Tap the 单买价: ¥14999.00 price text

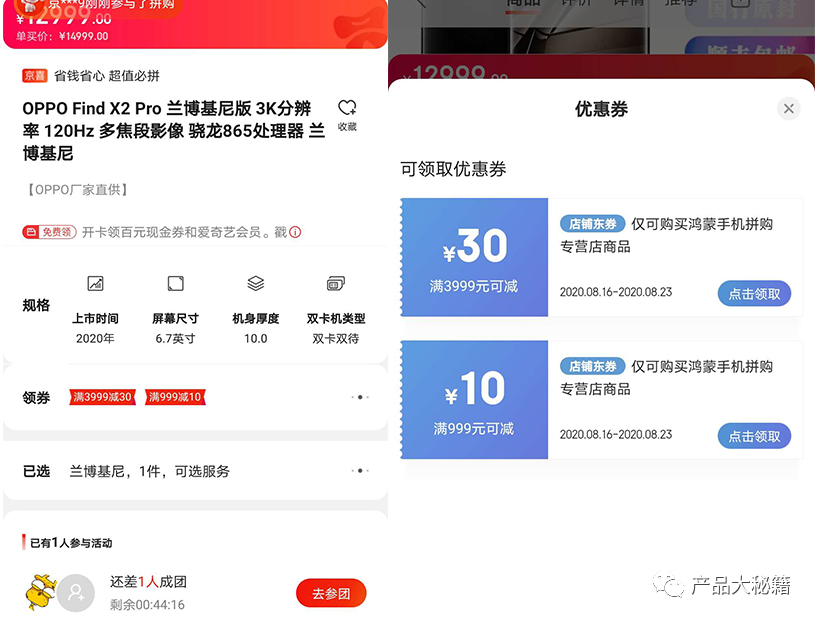pos(62,36)
